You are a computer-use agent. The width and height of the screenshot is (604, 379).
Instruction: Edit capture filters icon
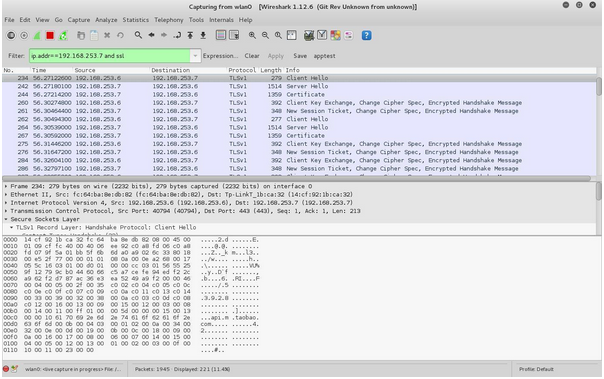(309, 35)
